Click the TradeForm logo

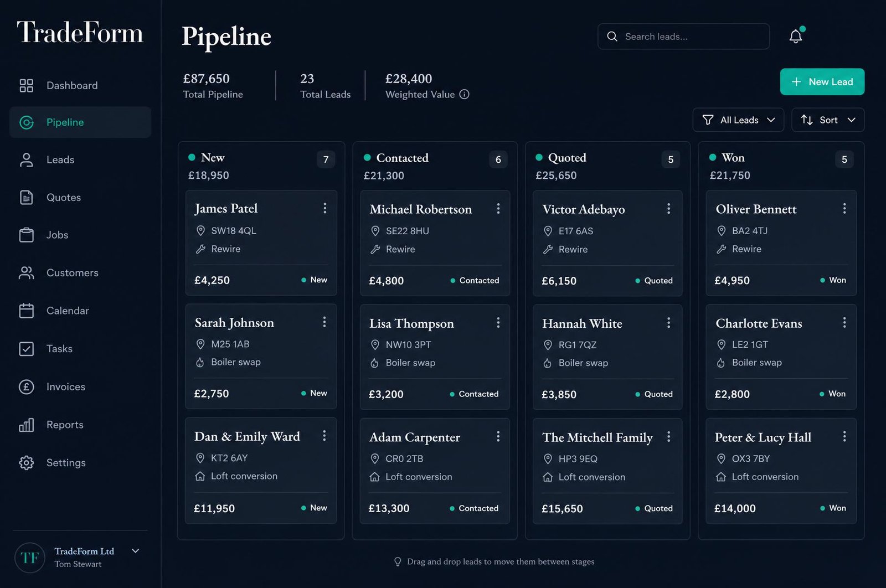[80, 32]
